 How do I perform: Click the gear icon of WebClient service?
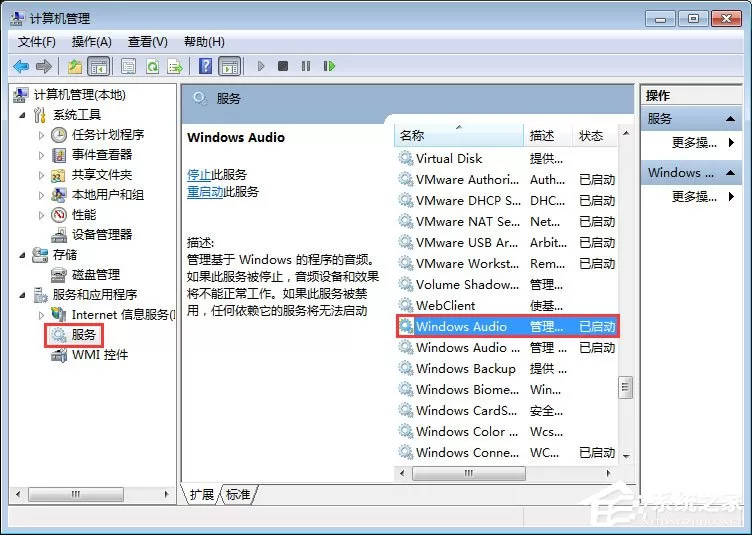click(x=406, y=305)
